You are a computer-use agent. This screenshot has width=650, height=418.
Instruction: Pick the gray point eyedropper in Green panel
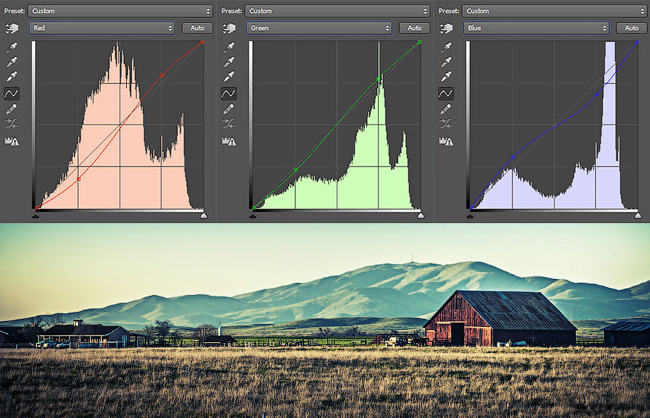pos(228,61)
